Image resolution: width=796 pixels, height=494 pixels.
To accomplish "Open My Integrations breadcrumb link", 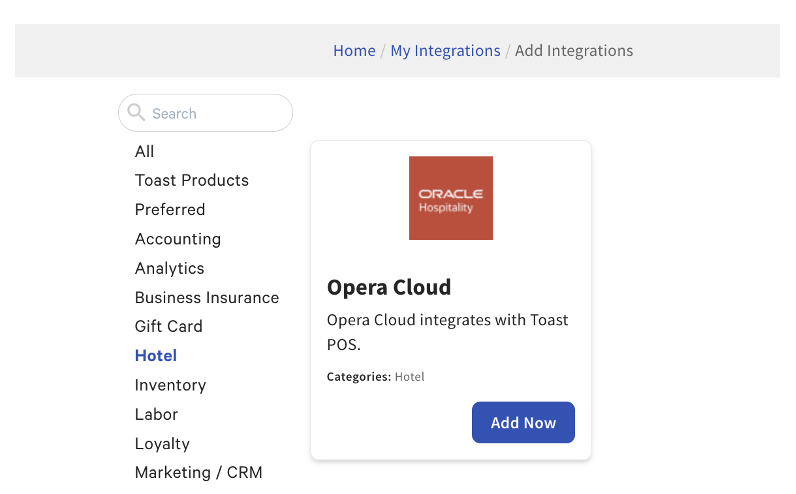I will [445, 51].
